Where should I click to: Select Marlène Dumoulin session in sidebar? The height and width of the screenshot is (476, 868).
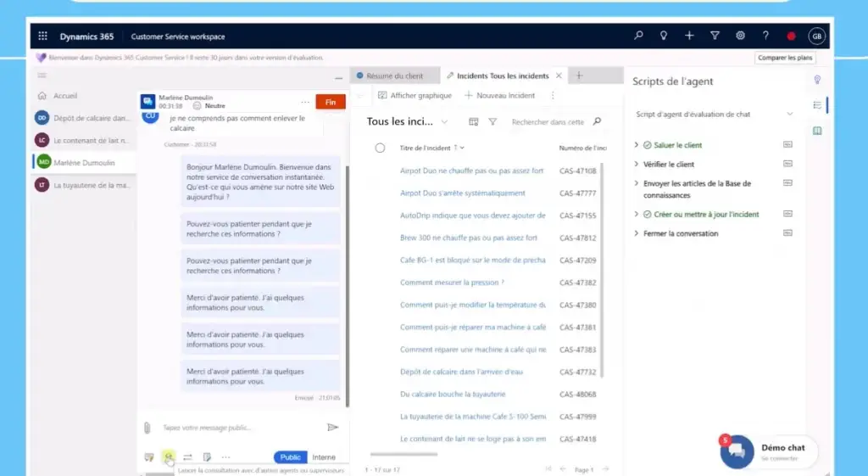click(x=83, y=162)
